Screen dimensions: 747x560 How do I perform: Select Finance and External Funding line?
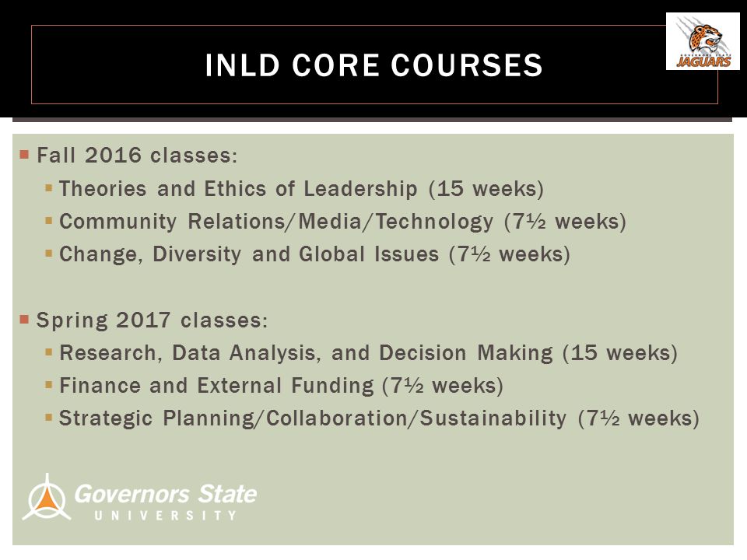(281, 386)
